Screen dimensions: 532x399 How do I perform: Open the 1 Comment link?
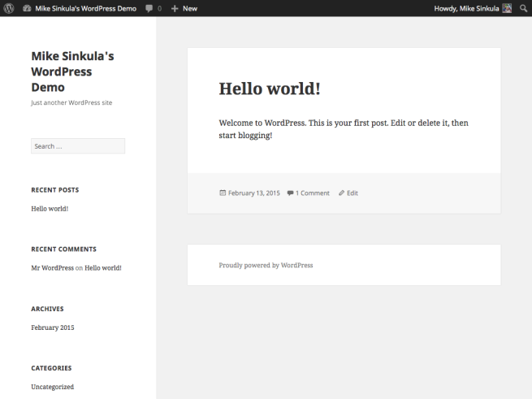pos(313,193)
